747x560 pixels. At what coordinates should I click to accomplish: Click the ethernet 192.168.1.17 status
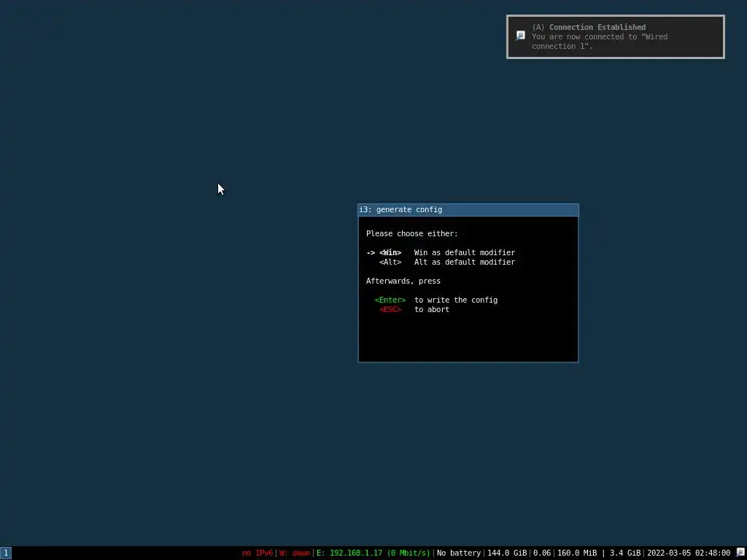coord(373,553)
